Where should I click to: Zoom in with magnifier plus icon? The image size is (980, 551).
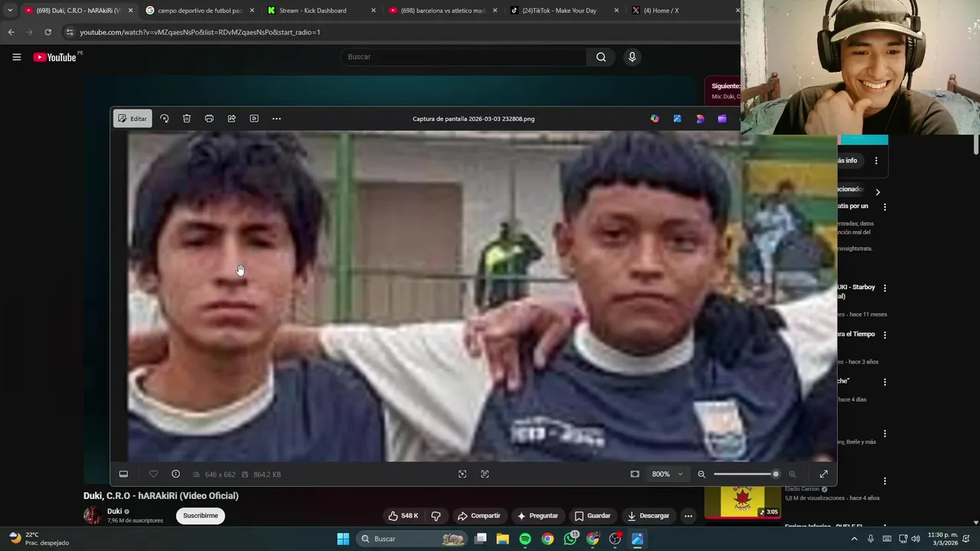click(x=792, y=474)
